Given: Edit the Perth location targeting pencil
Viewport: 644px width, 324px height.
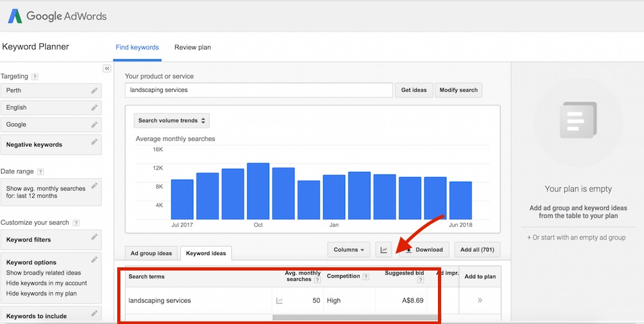Looking at the screenshot, I should click(x=95, y=90).
